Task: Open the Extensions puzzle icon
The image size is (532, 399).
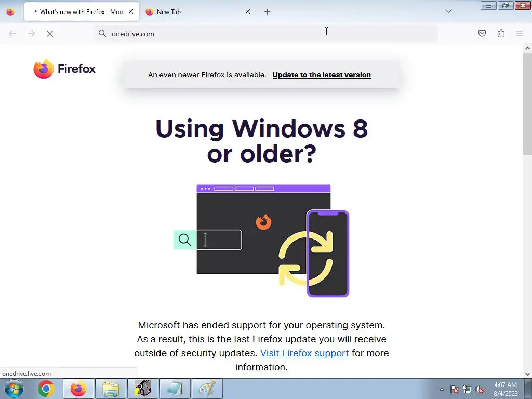Action: 501,33
